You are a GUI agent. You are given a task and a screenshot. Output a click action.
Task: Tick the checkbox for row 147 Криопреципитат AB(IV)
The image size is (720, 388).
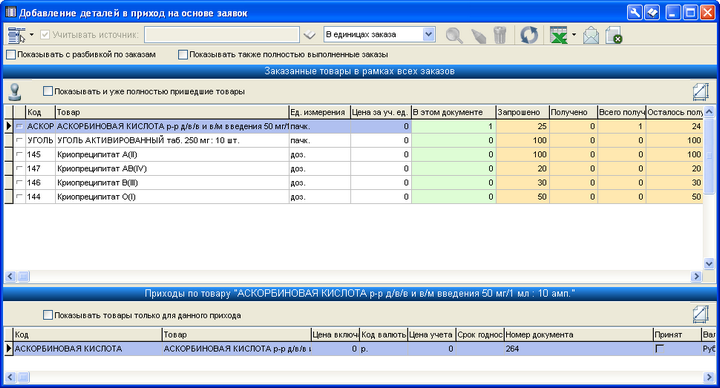[x=19, y=169]
